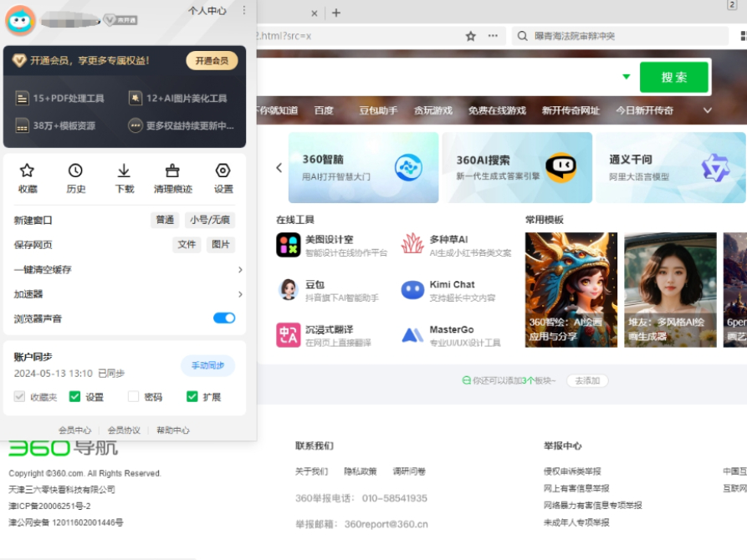The image size is (747, 560).
Task: Bookmark page with address bar star
Action: pyautogui.click(x=471, y=36)
